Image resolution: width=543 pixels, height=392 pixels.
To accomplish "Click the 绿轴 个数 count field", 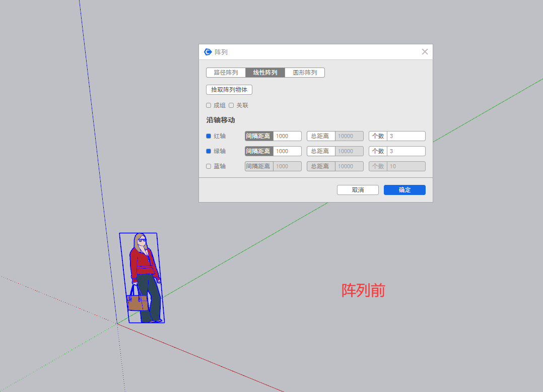I will click(x=406, y=151).
